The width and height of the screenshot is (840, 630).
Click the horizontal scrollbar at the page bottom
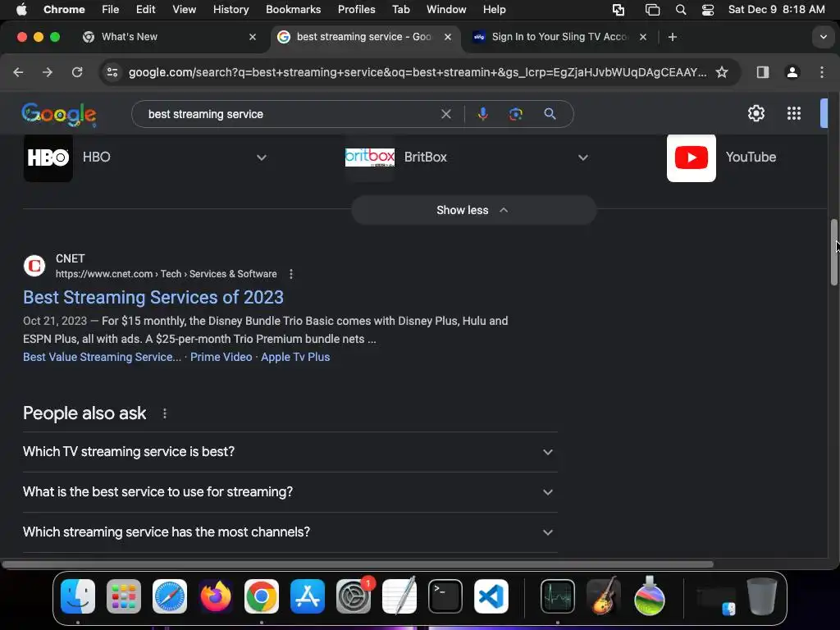pos(358,564)
